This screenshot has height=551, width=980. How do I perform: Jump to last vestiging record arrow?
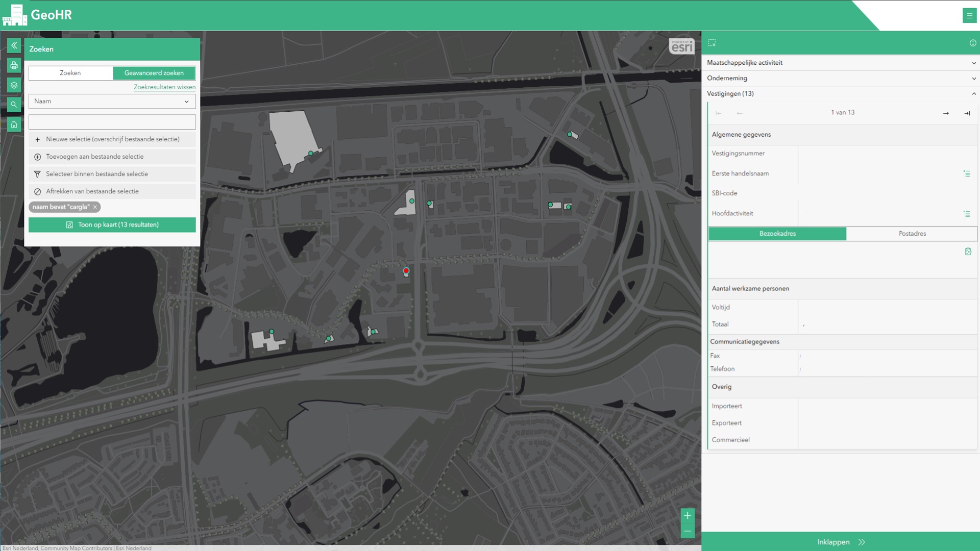pos(967,113)
